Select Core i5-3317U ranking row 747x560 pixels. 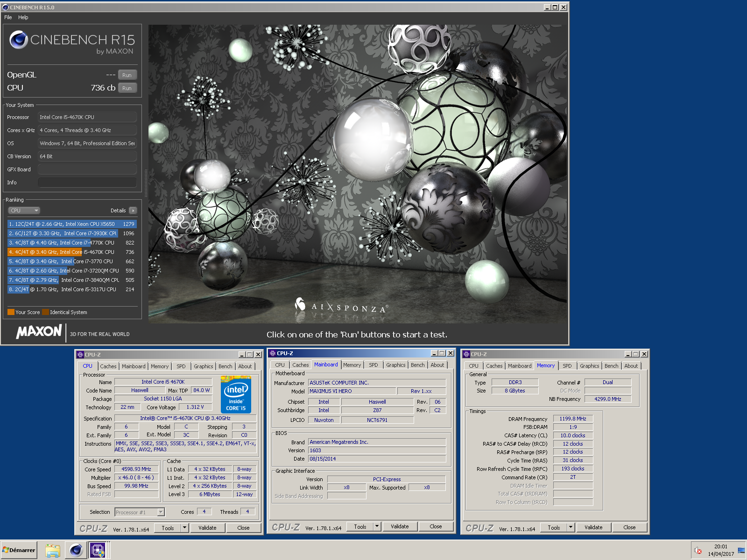(72, 289)
